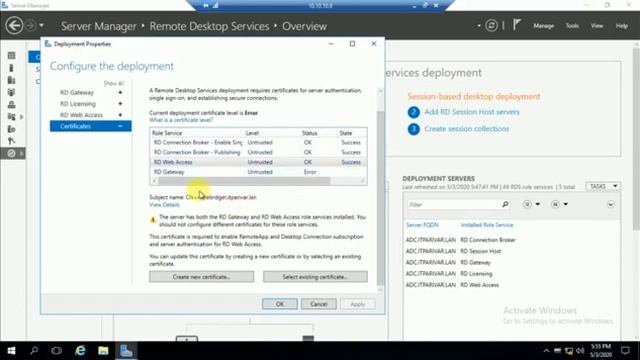Launch Internet Explorer from taskbar

pos(80,351)
